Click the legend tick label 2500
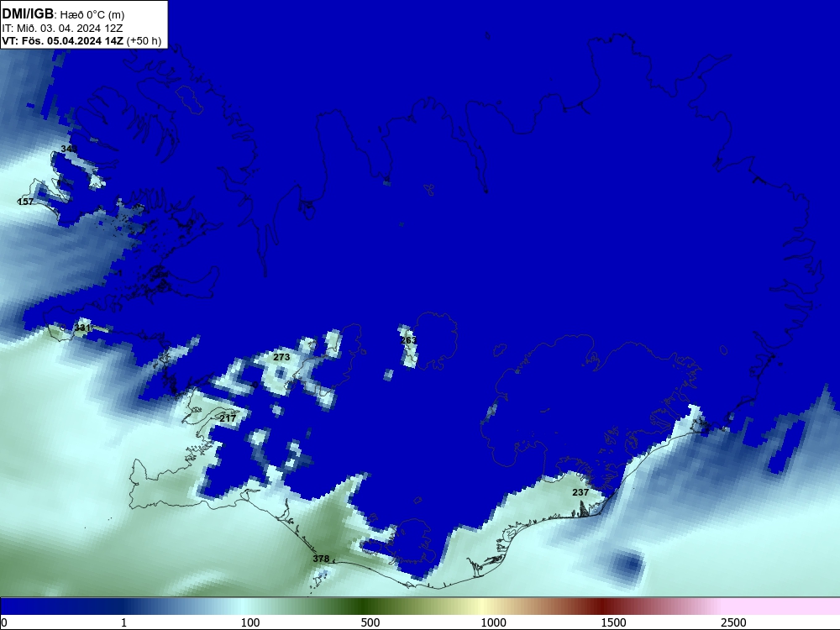 (733, 622)
